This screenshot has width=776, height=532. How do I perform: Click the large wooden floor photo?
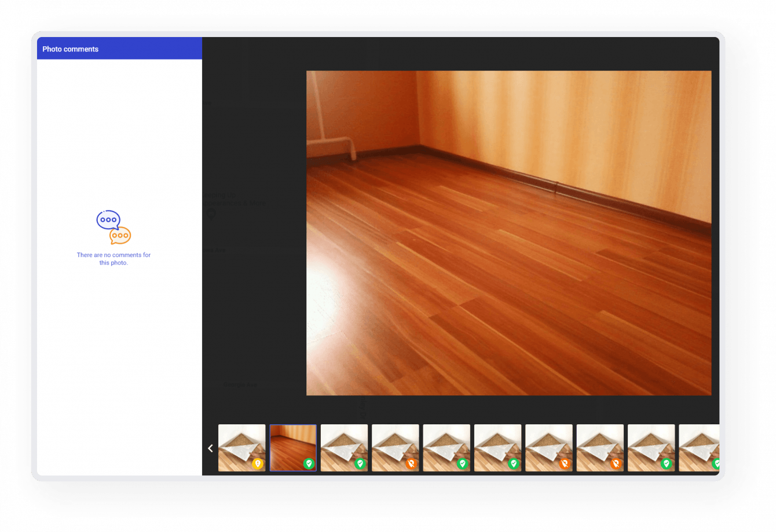[508, 233]
